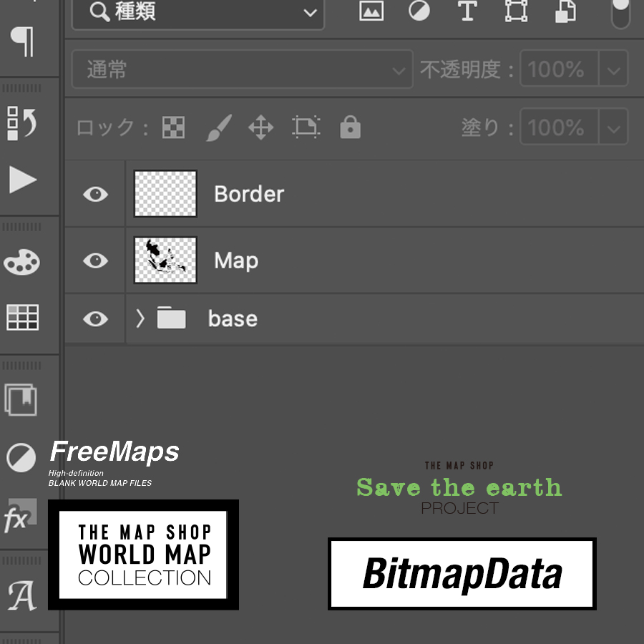Select the Border layer thumbnail
The height and width of the screenshot is (644, 644).
coord(165,194)
